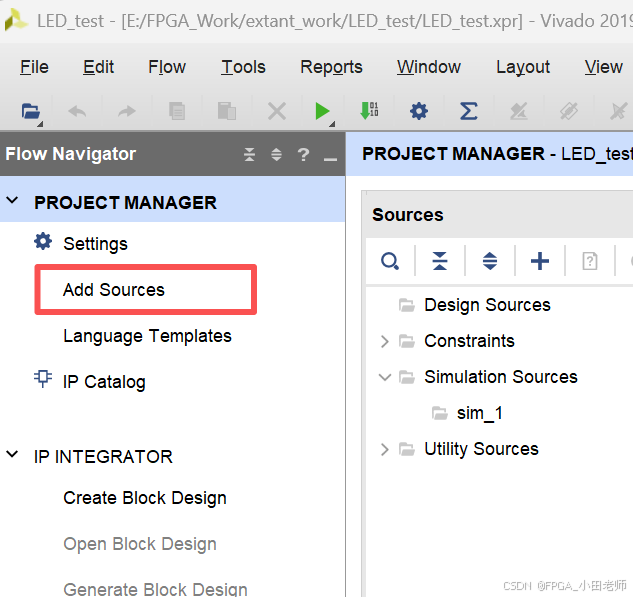Click Collapse All icon in Sources toolbar
Image resolution: width=633 pixels, height=597 pixels.
pyautogui.click(x=440, y=261)
